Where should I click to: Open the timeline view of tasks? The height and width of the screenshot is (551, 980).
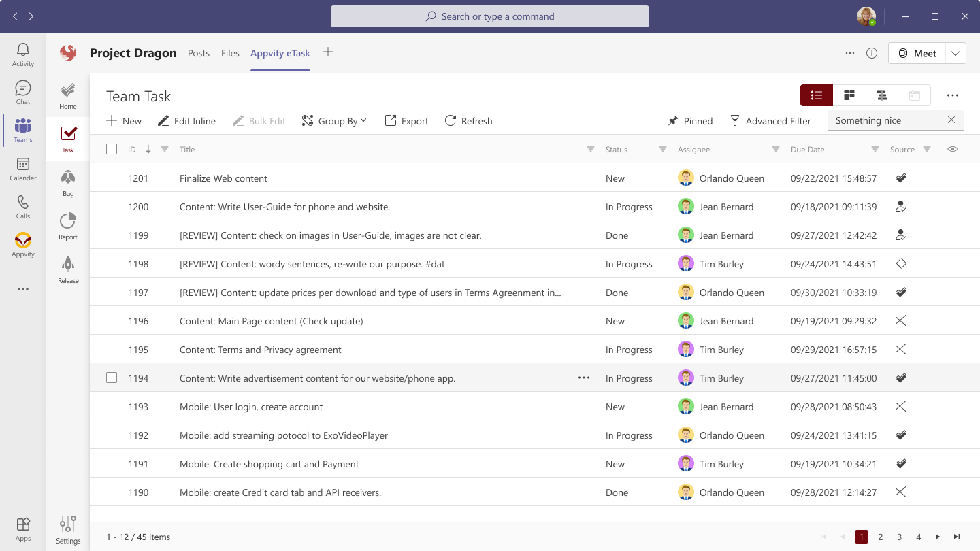click(882, 95)
